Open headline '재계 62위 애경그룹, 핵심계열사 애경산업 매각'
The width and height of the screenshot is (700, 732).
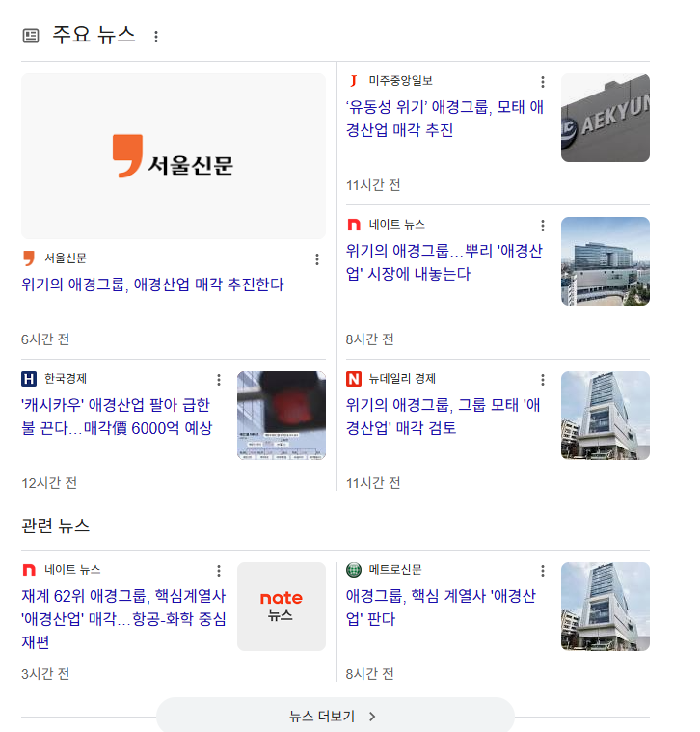(123, 619)
